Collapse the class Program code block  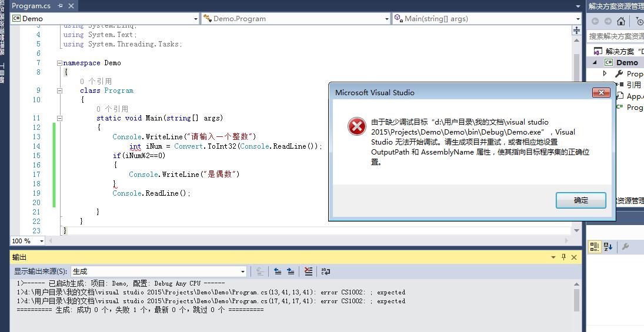coord(59,90)
